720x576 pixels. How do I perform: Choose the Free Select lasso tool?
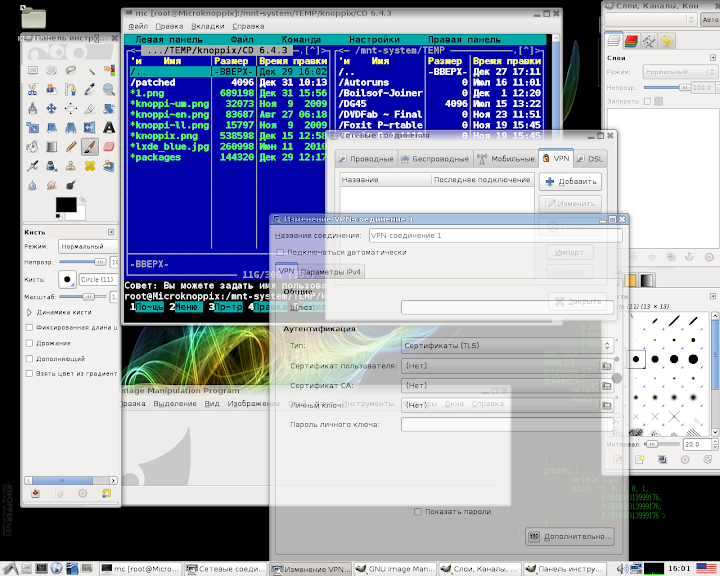point(71,70)
